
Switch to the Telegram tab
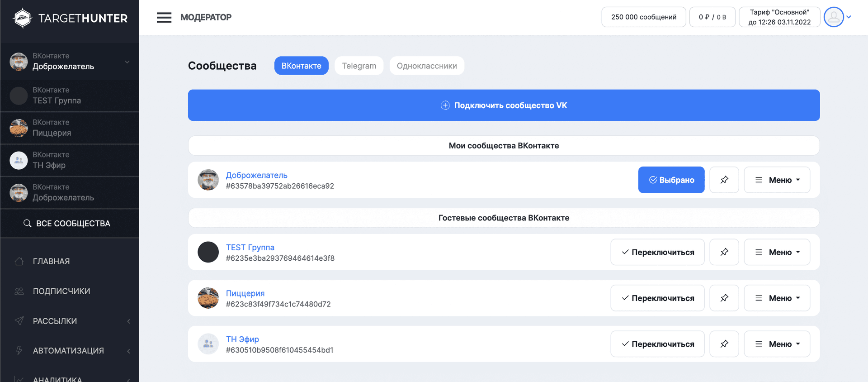coord(359,66)
